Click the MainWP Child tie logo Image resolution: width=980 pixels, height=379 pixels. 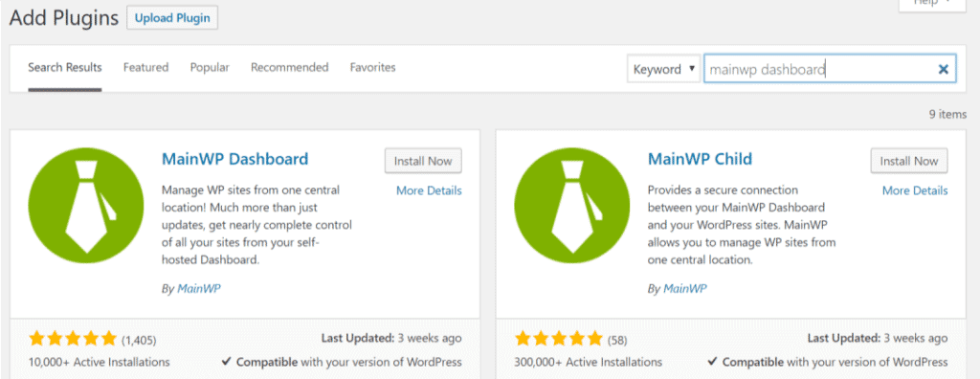pyautogui.click(x=572, y=205)
